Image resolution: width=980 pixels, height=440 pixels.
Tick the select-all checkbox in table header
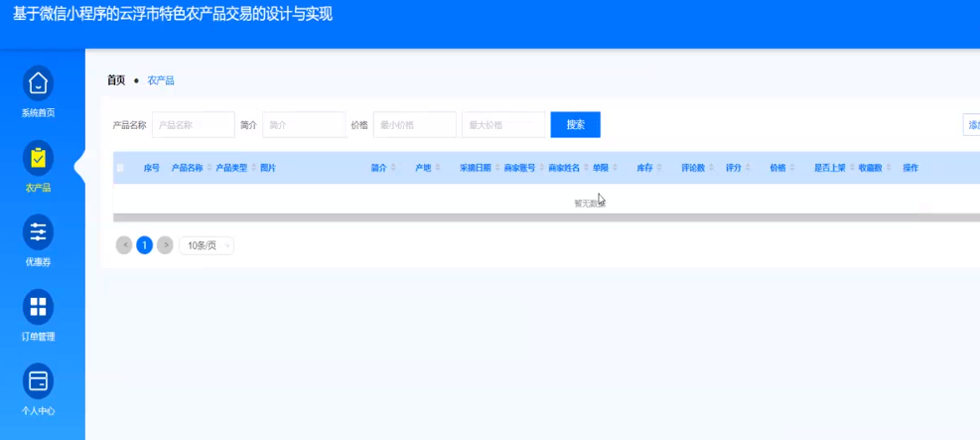pyautogui.click(x=120, y=168)
